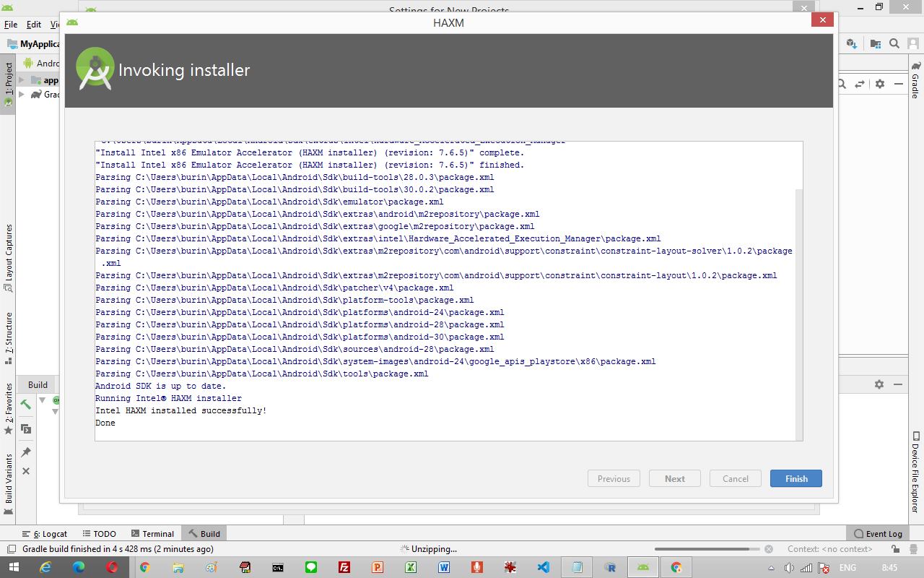The image size is (924, 578).
Task: Expand the Gradle Scripts tree node
Action: (x=22, y=95)
